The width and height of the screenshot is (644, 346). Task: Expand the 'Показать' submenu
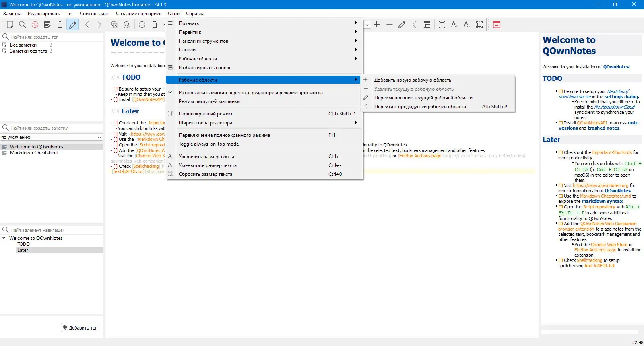click(x=264, y=23)
